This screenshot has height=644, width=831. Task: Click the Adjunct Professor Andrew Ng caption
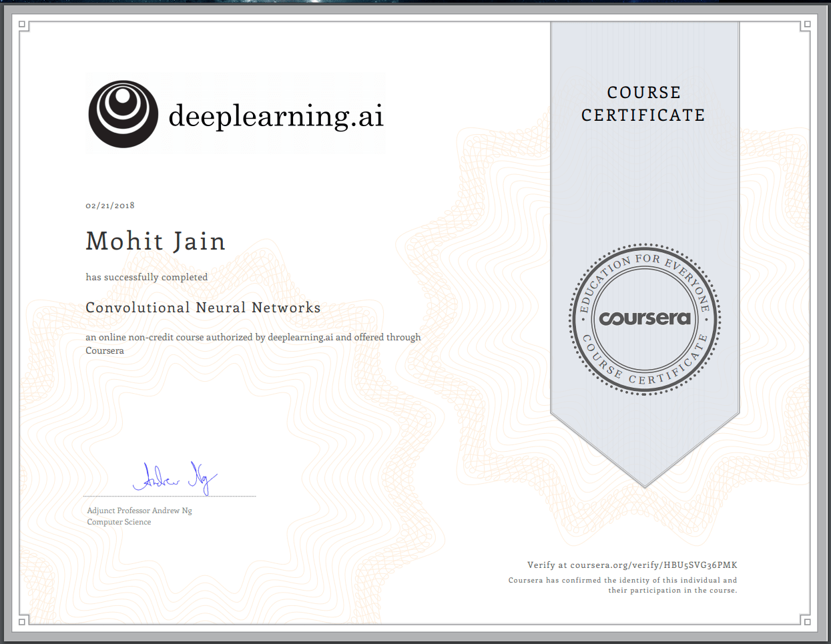140,511
